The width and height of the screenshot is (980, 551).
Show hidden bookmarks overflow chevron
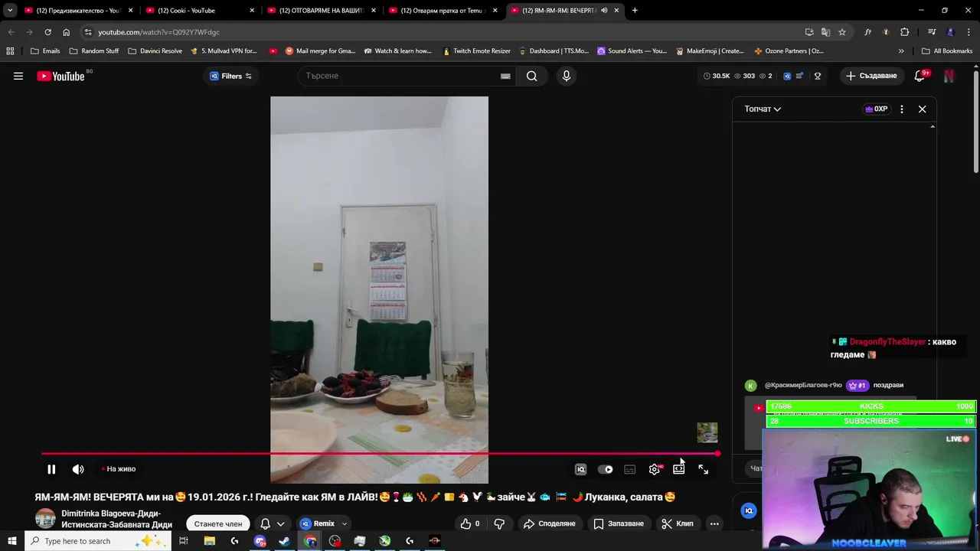(901, 51)
